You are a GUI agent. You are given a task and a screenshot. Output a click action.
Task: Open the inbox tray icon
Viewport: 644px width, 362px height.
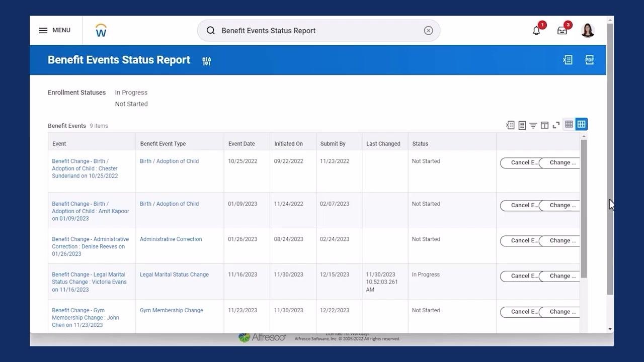click(x=562, y=31)
